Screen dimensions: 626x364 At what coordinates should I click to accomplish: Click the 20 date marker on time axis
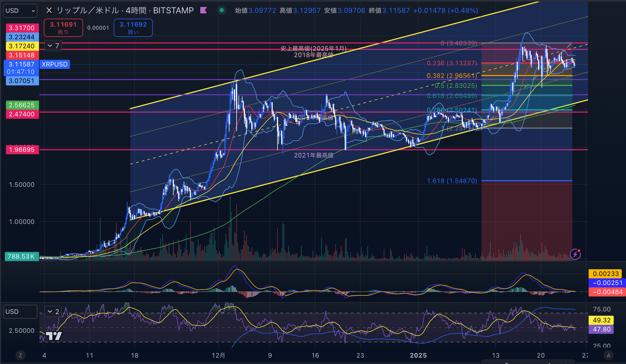(x=541, y=355)
